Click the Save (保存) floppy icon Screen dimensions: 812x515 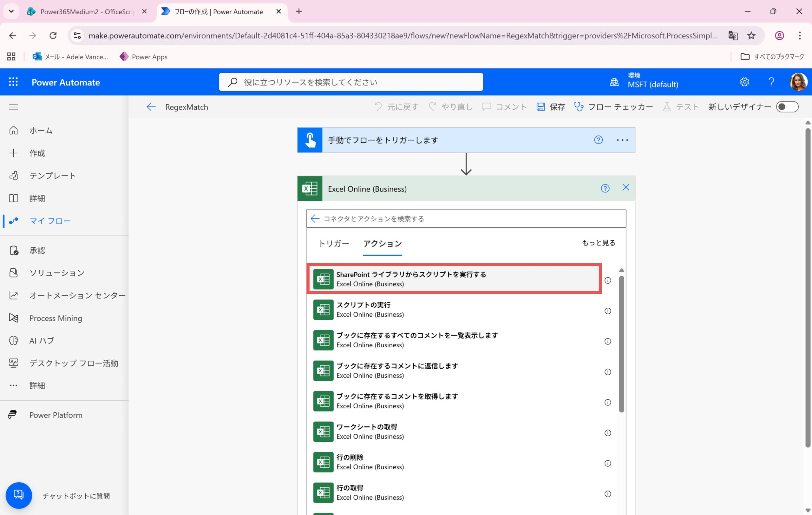[540, 107]
